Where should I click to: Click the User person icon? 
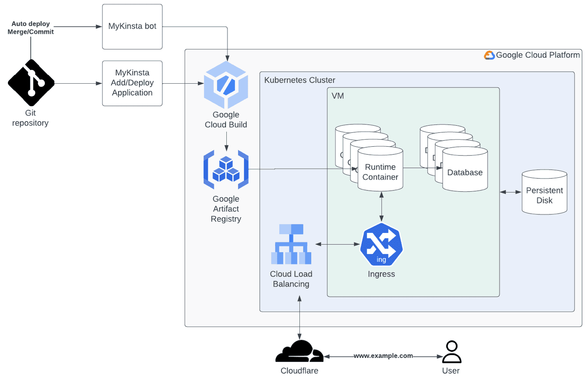[x=452, y=352]
